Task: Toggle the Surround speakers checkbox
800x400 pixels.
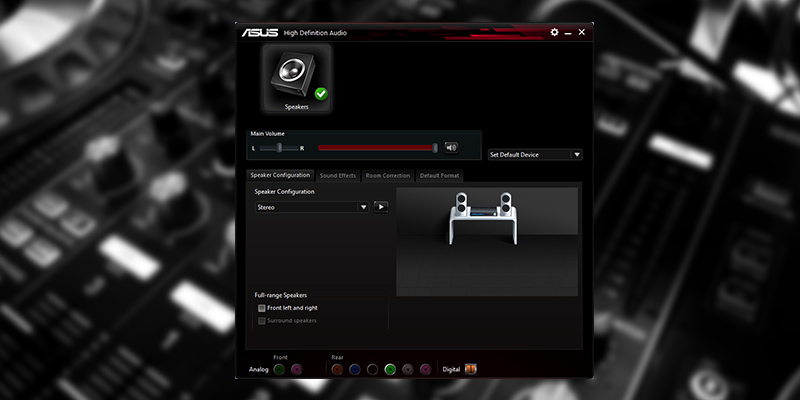Action: tap(262, 320)
